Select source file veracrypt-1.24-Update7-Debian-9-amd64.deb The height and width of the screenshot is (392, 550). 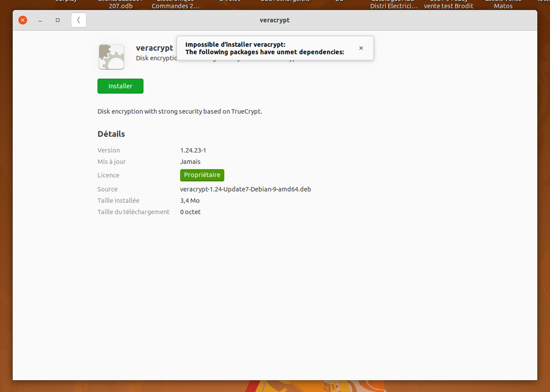pos(246,189)
